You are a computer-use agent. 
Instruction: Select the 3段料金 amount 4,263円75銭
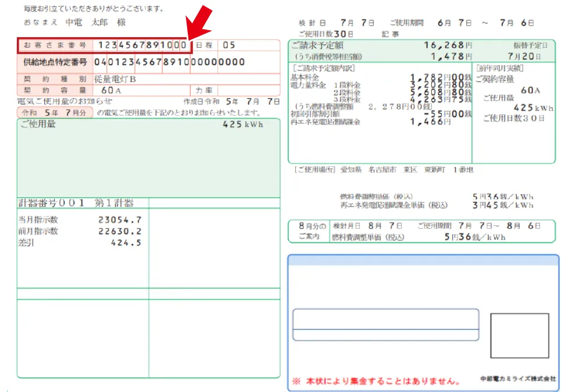click(441, 99)
